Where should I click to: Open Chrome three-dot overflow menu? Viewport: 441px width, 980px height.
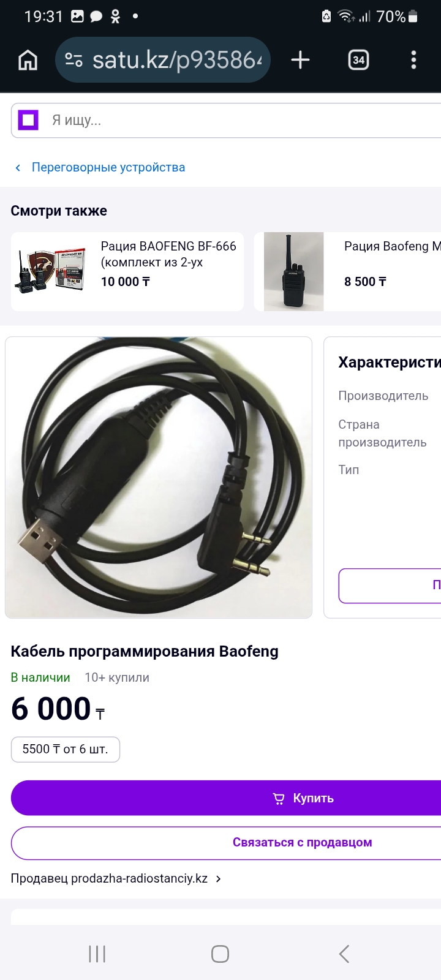click(413, 60)
